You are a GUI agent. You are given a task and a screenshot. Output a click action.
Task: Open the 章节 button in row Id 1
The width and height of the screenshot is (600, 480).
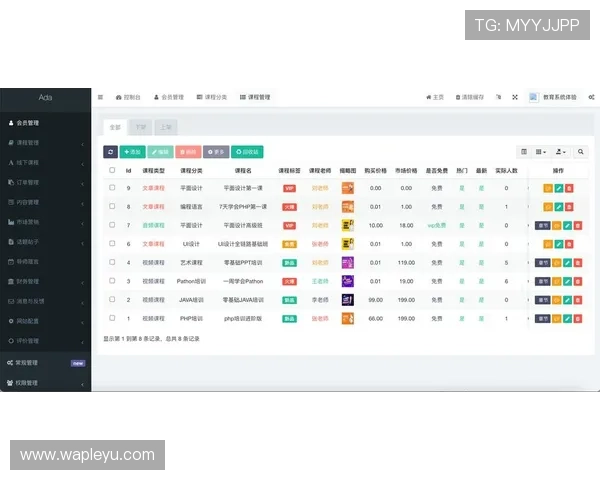point(543,318)
